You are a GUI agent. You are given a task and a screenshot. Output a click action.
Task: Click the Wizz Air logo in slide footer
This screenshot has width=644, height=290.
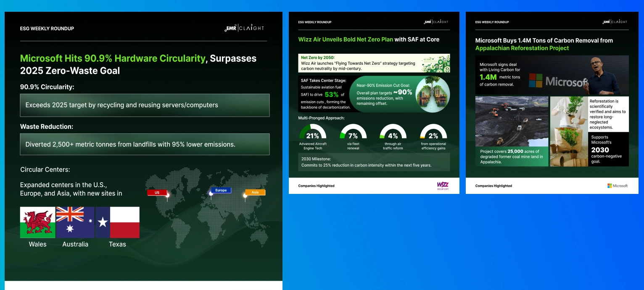pyautogui.click(x=443, y=185)
